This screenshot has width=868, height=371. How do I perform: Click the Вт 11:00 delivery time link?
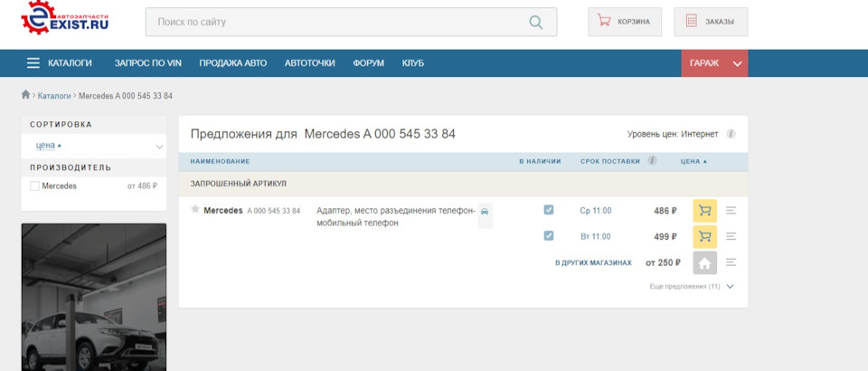pos(596,237)
